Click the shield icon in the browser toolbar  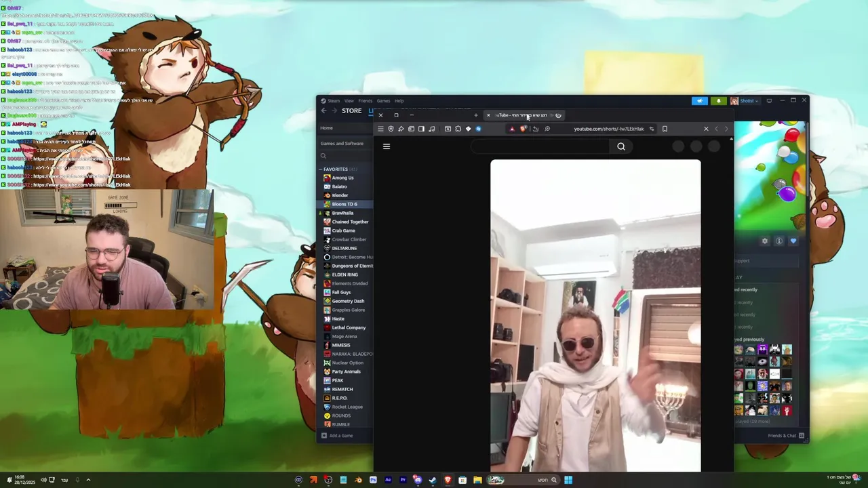391,129
